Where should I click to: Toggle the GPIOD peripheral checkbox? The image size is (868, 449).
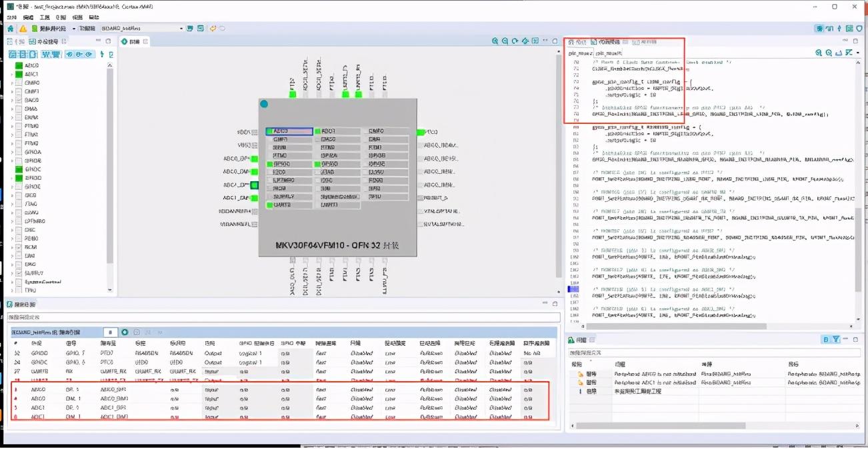[19, 179]
